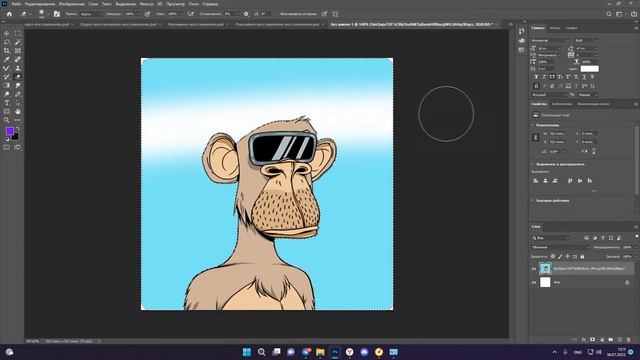
Task: Toggle lock transparent pixels
Action: click(553, 257)
